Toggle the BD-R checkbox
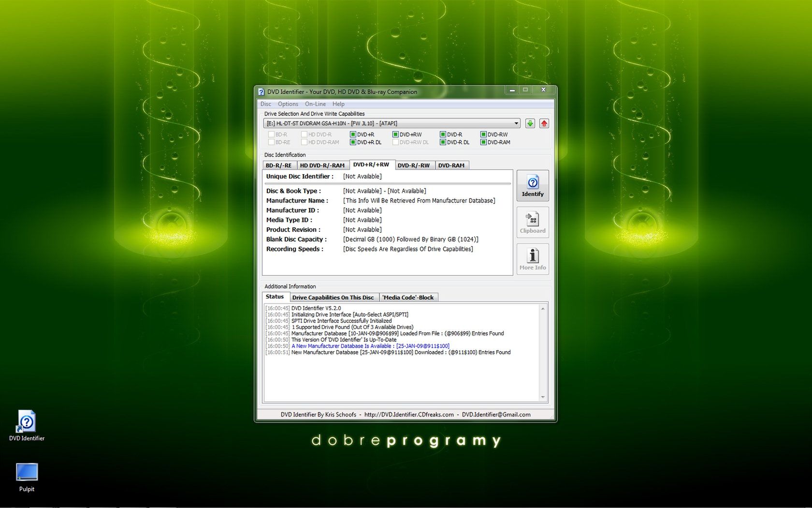Viewport: 812px width, 508px height. coord(271,134)
